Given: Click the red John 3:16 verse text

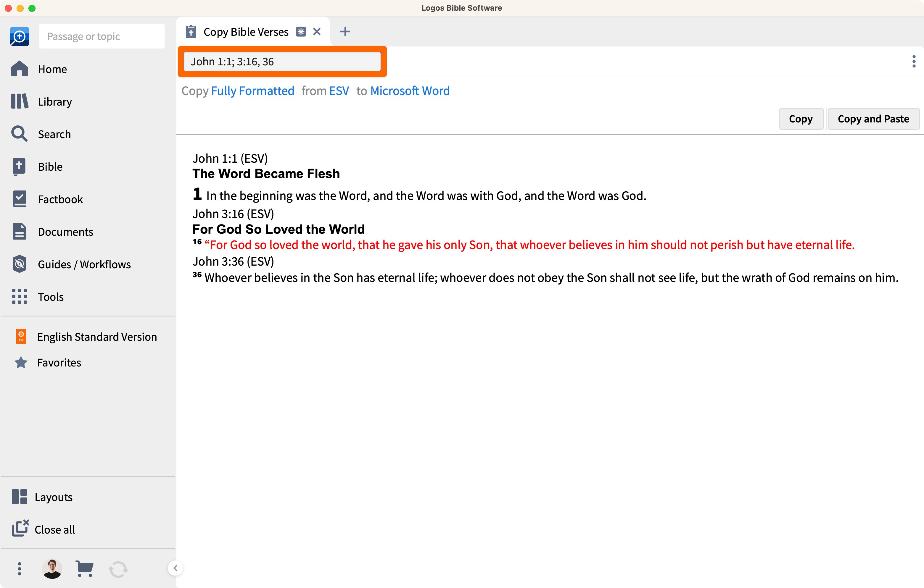Looking at the screenshot, I should pos(524,244).
